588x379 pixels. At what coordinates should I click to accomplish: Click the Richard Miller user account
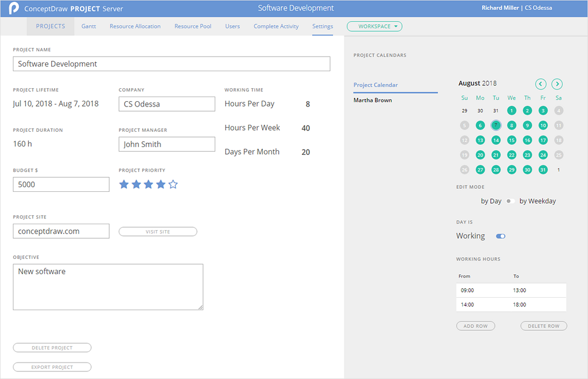500,8
